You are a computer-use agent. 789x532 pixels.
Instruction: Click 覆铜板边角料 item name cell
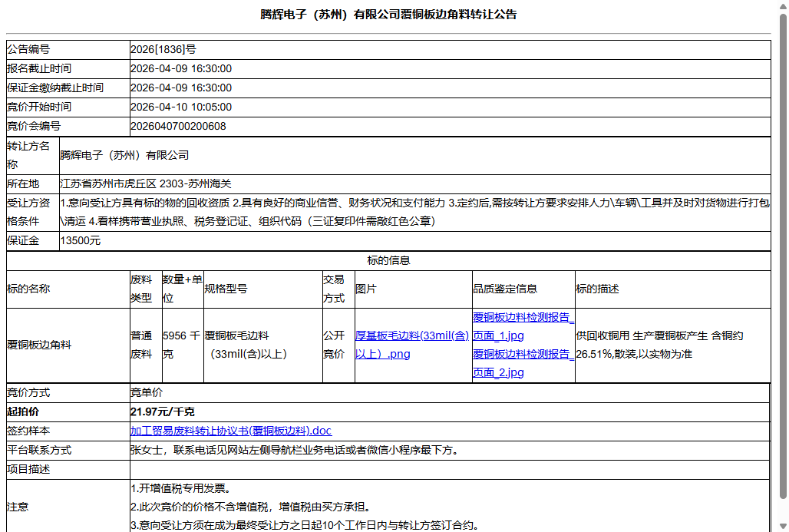[x=68, y=345]
